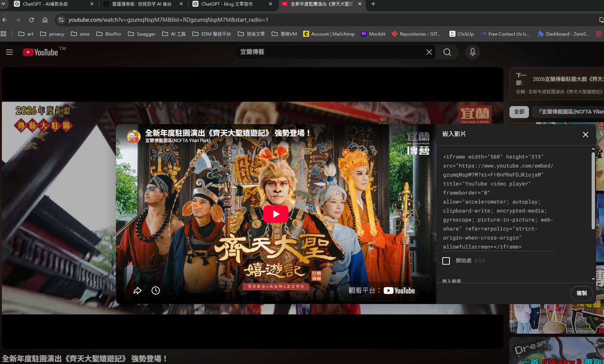
Task: Open the Swagger bookmarks folder
Action: [142, 34]
